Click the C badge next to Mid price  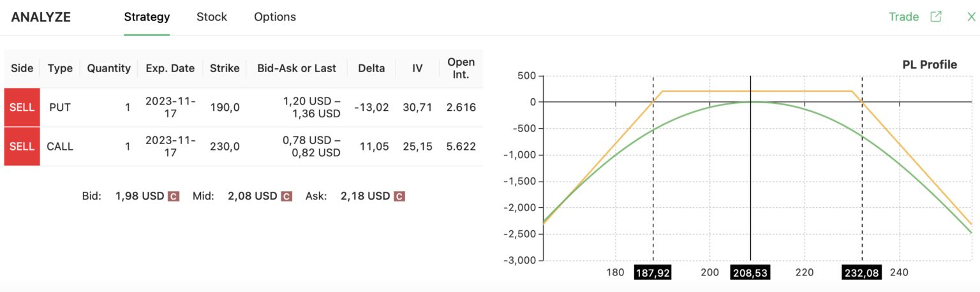[x=286, y=196]
